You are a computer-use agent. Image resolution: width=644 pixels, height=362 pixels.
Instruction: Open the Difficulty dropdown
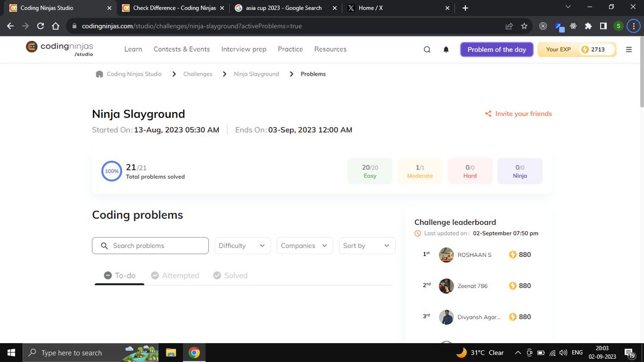coord(243,246)
